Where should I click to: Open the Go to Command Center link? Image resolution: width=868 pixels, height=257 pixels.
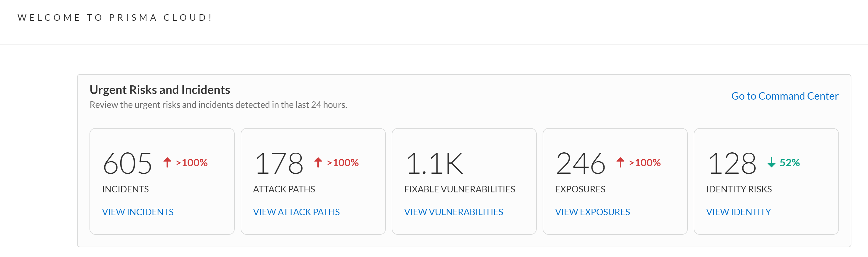pyautogui.click(x=784, y=96)
